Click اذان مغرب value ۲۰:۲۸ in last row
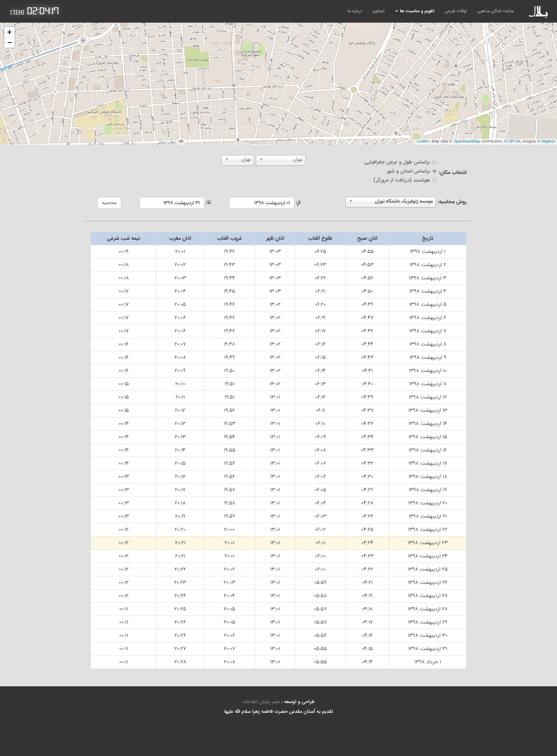The image size is (557, 756). click(x=180, y=662)
